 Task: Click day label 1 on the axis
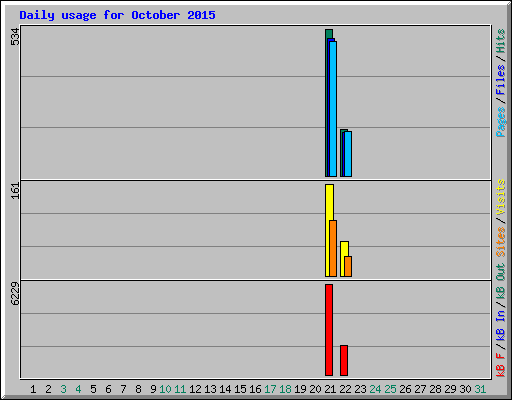[x=33, y=389]
